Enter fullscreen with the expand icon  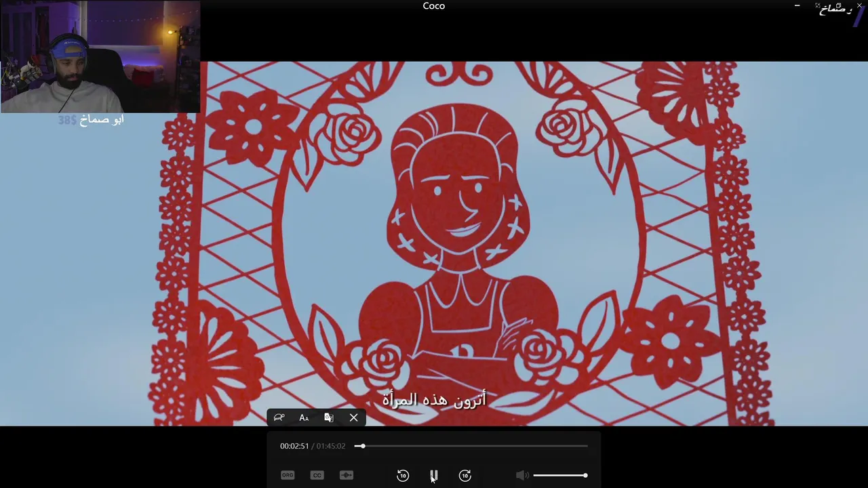(818, 5)
